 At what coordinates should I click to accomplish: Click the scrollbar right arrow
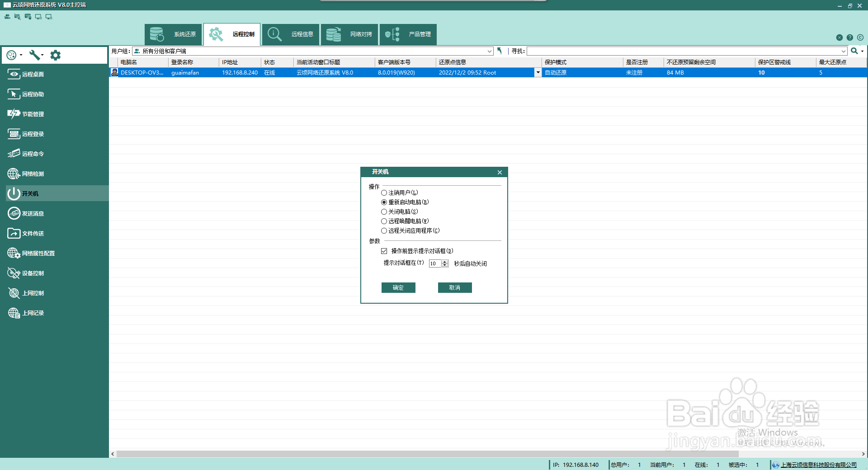point(863,454)
